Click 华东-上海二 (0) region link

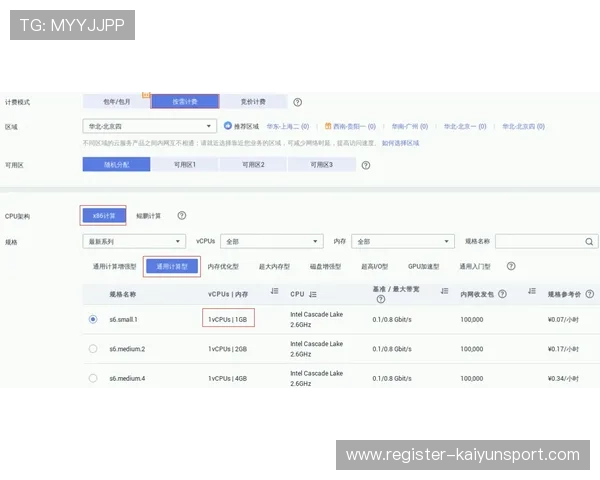click(x=288, y=126)
